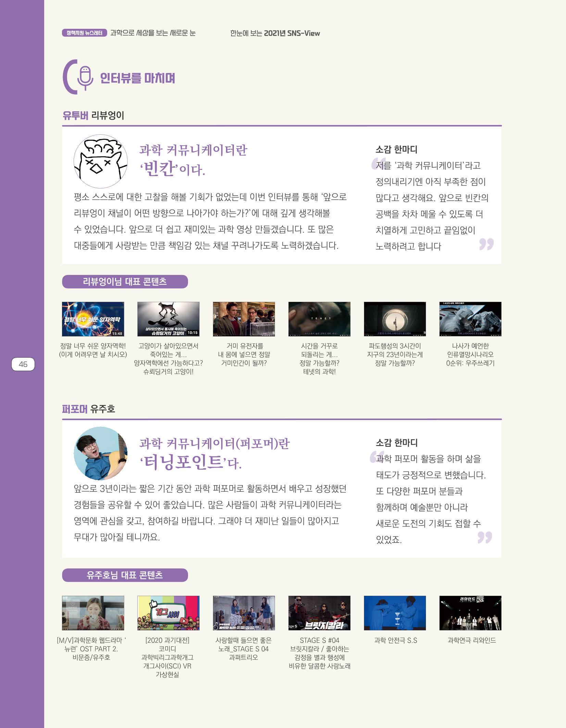Screen dimensions: 566x728
Task: Click the 유주호님 대표 콘텐츠 label
Action: coord(125,575)
